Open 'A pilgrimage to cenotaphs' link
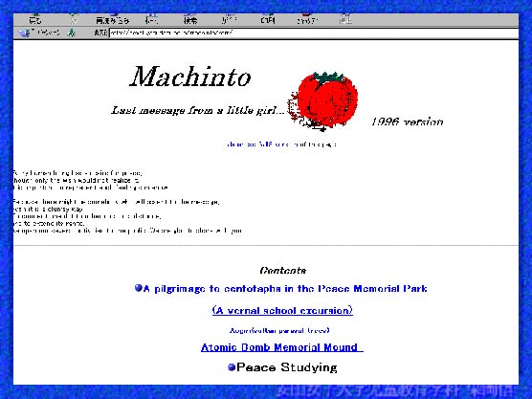The image size is (532, 399). coord(285,289)
